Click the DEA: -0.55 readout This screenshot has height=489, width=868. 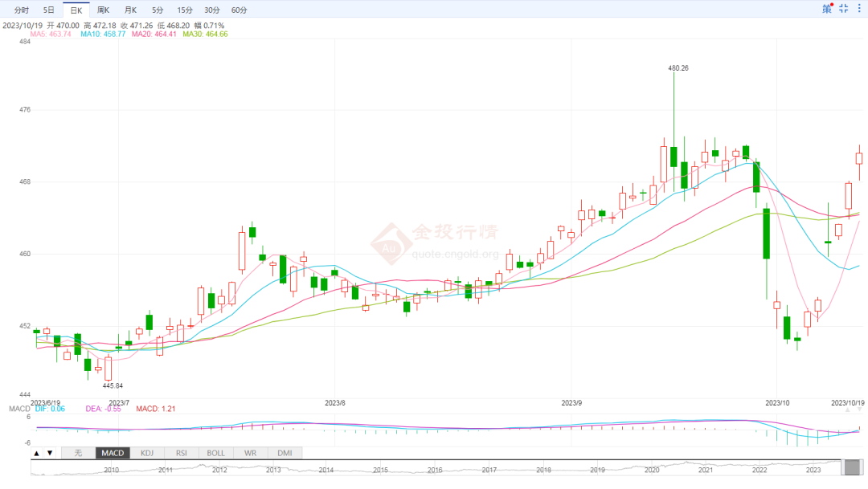[103, 409]
